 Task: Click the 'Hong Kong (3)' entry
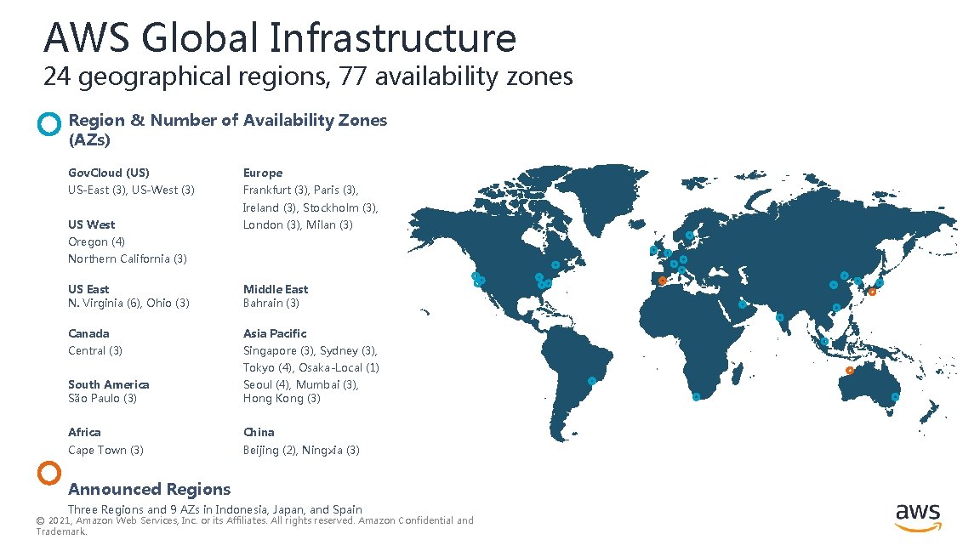(282, 398)
